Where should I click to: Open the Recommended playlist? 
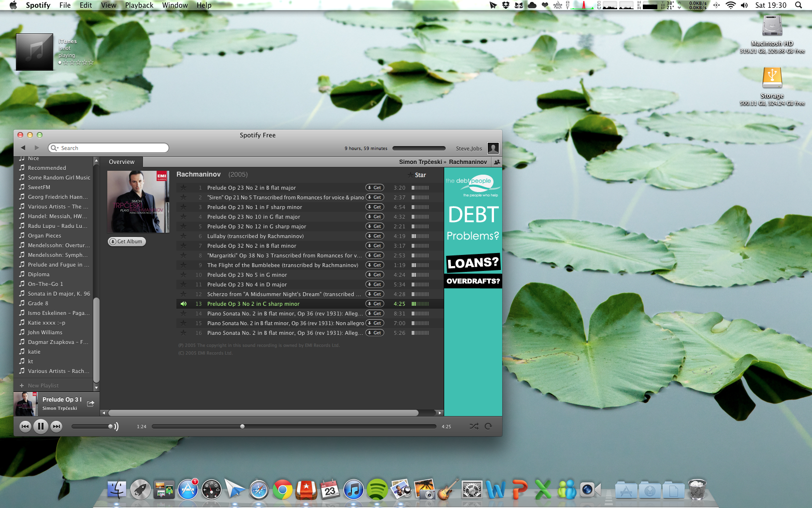[x=47, y=168]
